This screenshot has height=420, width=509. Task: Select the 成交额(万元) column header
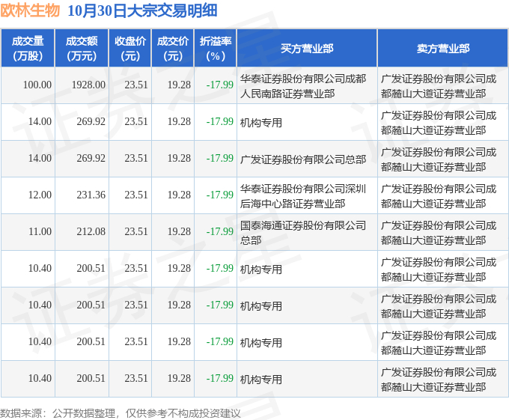click(x=82, y=49)
